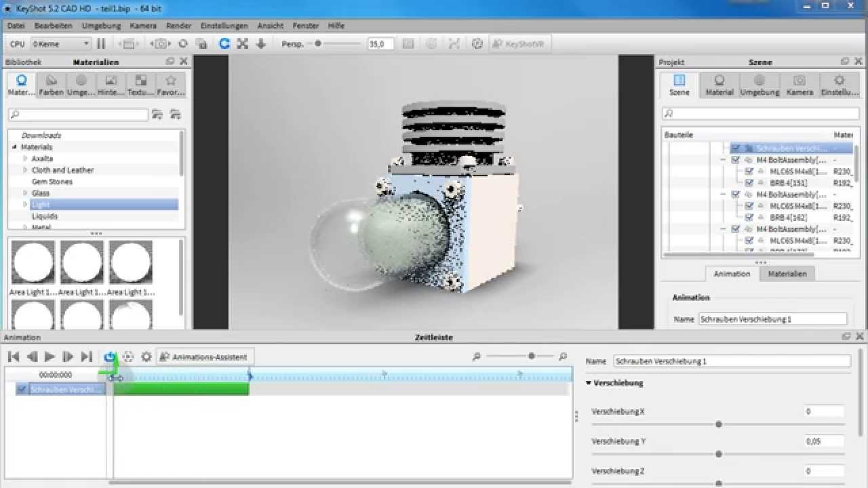Click the fit-to-view crossed arrows icon
Viewport: 868px width, 488px height.
(x=243, y=44)
